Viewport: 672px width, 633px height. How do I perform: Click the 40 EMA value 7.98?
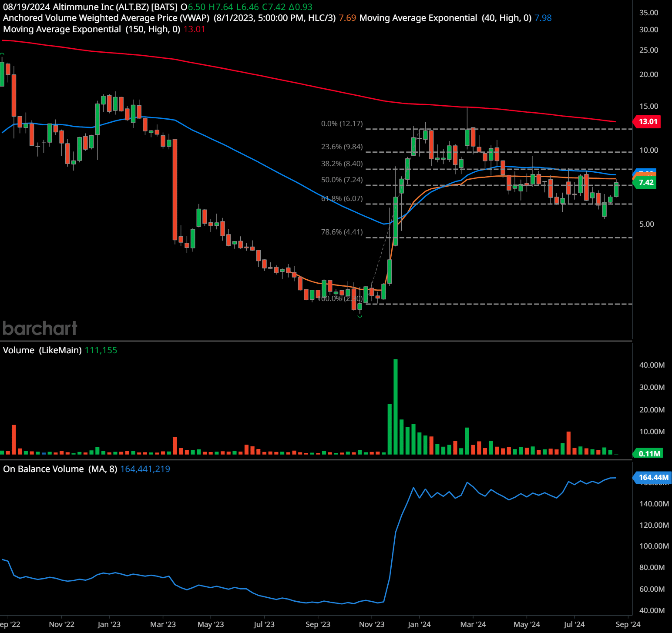click(x=543, y=18)
